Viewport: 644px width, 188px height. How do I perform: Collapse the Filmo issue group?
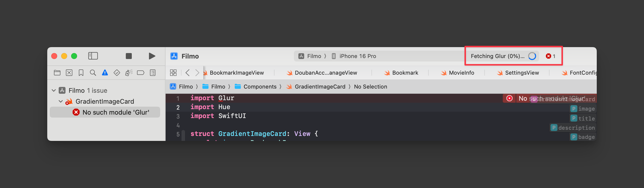click(54, 91)
